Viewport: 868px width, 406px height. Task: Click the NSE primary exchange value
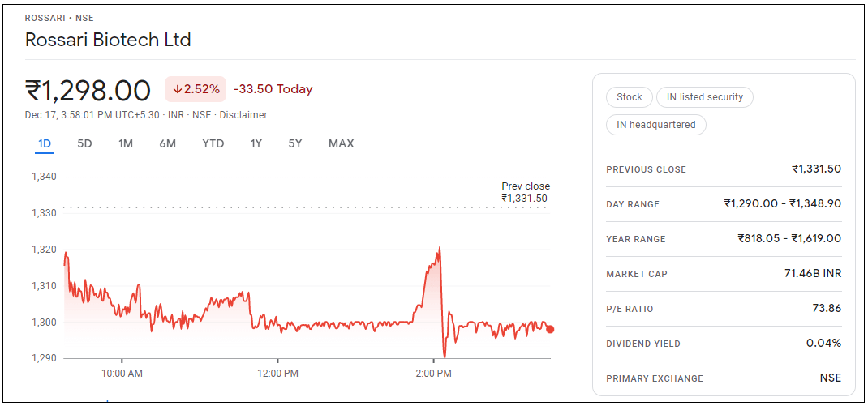pos(831,378)
